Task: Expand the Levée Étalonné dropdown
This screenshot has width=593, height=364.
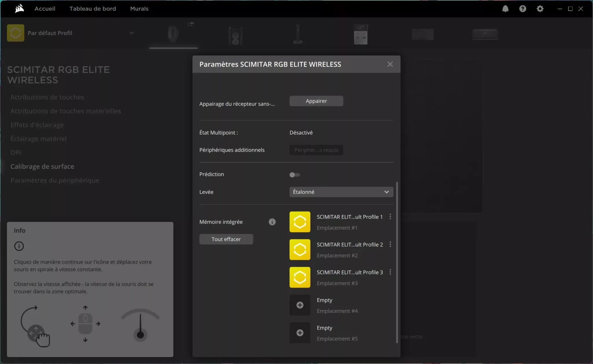Action: click(x=341, y=192)
